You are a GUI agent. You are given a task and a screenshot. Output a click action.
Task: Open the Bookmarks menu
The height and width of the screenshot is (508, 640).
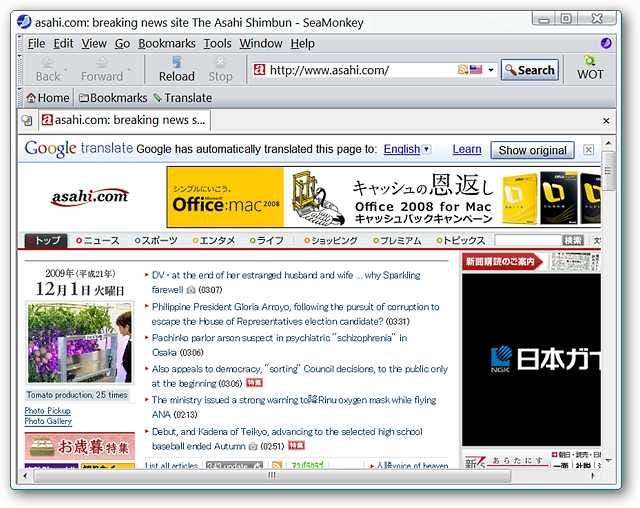coord(167,43)
